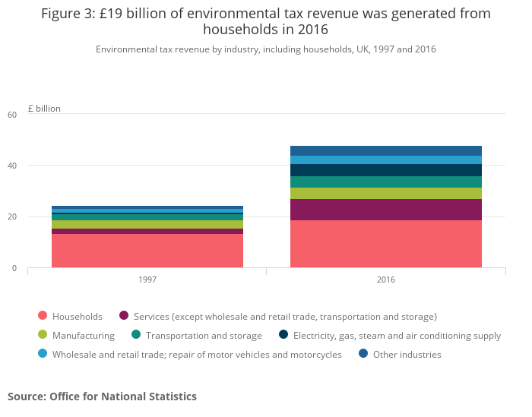
Task: Toggle the Manufacturing series legend label
Action: (83, 335)
